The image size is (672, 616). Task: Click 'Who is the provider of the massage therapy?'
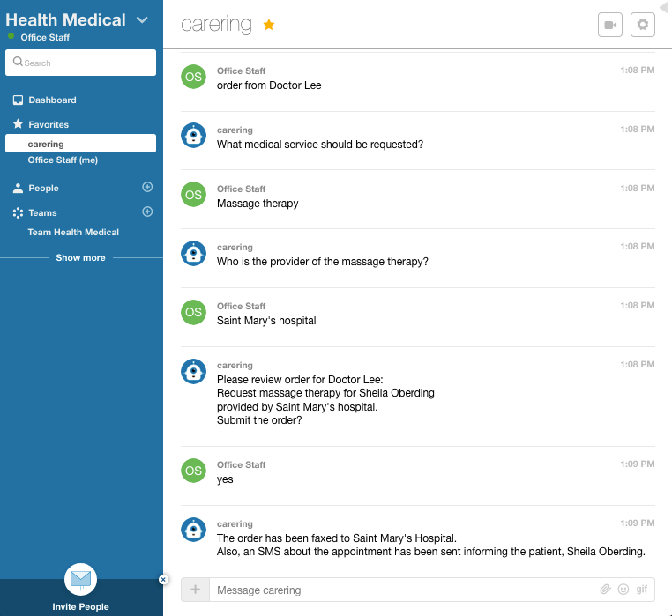(322, 262)
